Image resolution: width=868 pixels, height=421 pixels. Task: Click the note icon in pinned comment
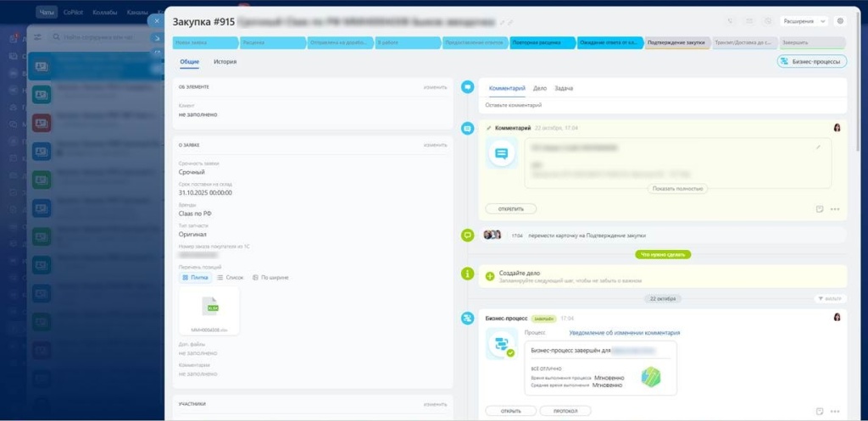click(819, 208)
